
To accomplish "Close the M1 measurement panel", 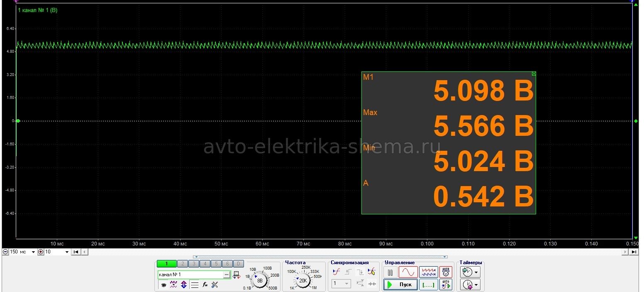I will click(534, 74).
